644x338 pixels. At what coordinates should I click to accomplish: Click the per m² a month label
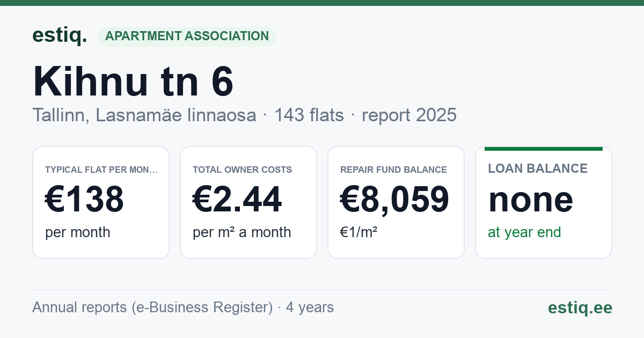242,232
